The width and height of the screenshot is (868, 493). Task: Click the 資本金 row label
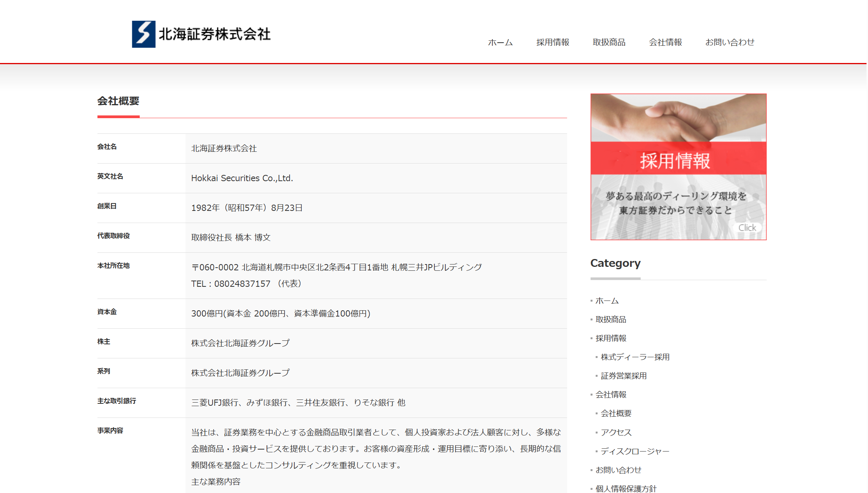[107, 312]
